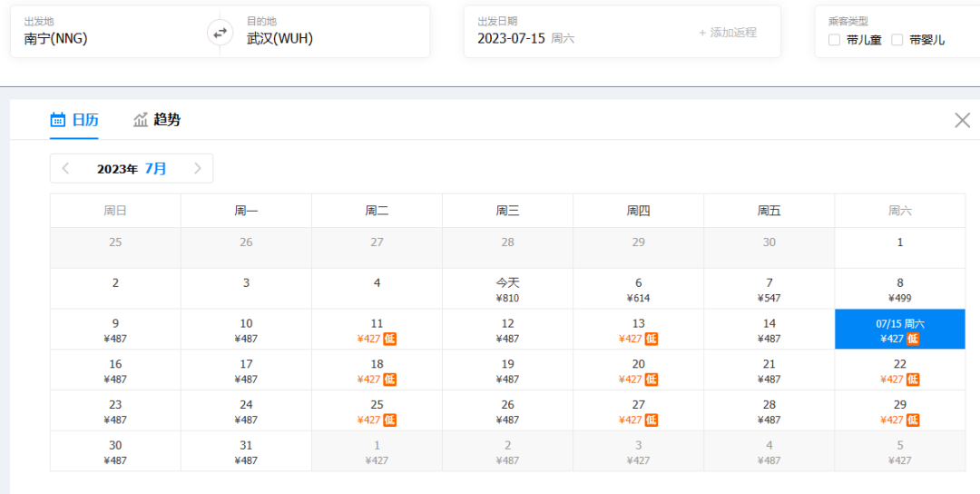The image size is (980, 494).
Task: Open the 2023年 7月 month selector
Action: (x=132, y=169)
